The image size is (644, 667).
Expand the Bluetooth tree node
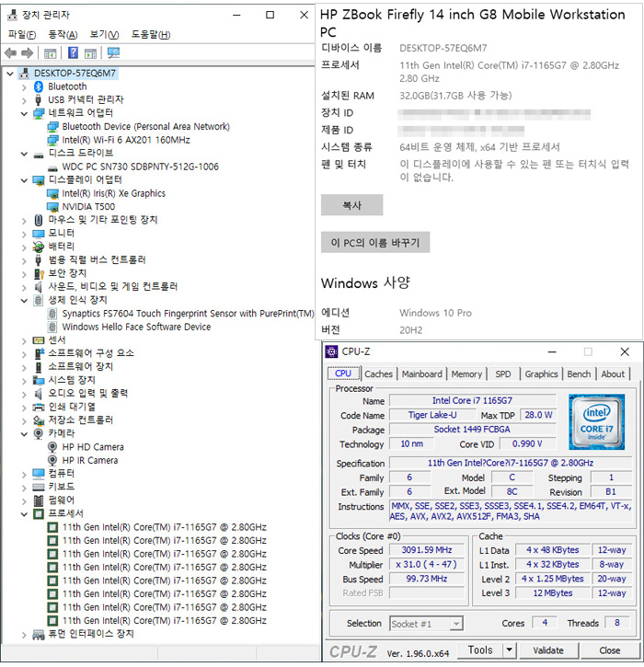pos(24,87)
